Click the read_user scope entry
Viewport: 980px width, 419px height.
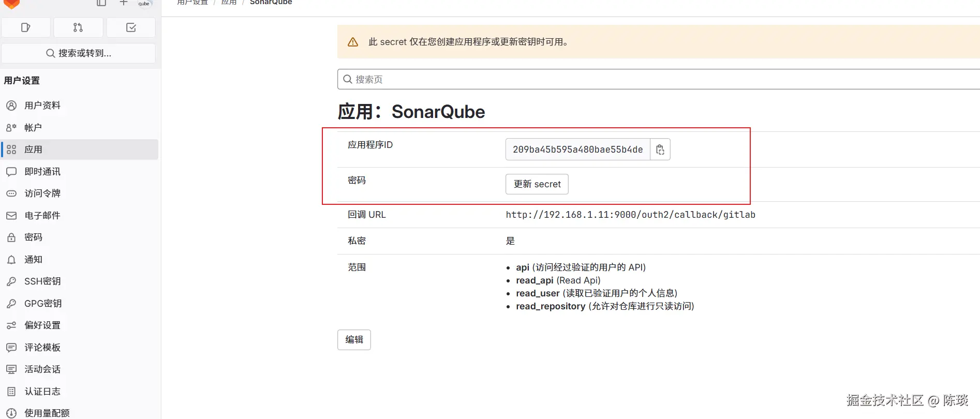click(x=597, y=293)
